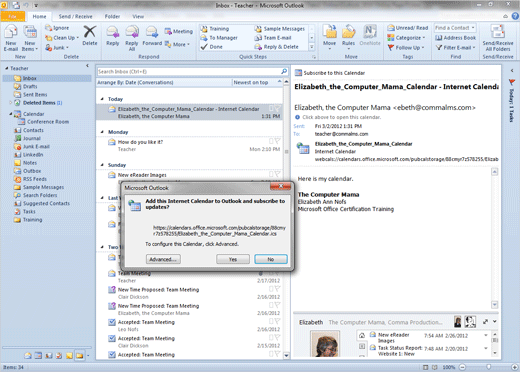The image size is (520, 372).
Task: Open the Junk dropdown
Action: (57, 48)
